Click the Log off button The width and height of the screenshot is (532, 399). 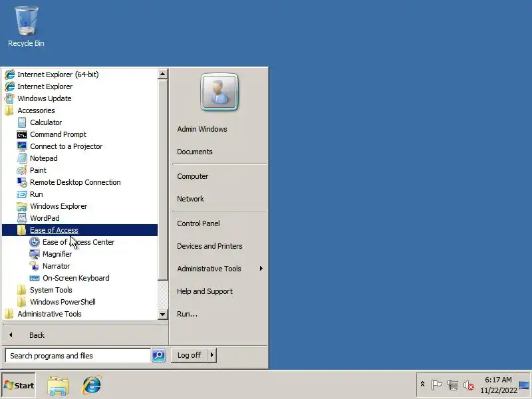click(190, 355)
